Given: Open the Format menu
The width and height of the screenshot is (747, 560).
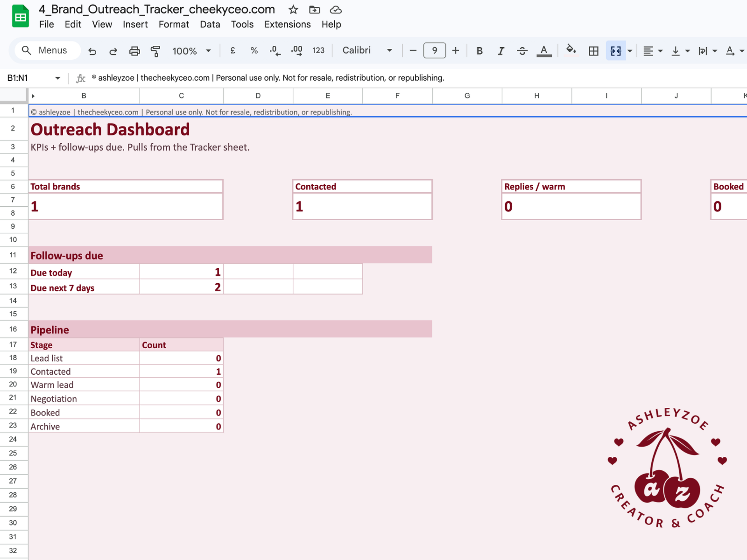Looking at the screenshot, I should [x=173, y=24].
